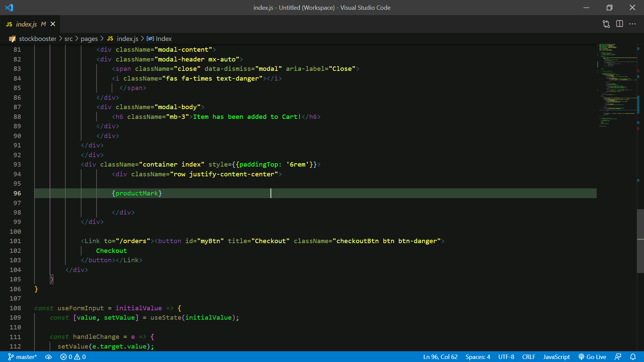Click Synchronize Changes cloud icon
644x362 pixels.
tap(49, 357)
